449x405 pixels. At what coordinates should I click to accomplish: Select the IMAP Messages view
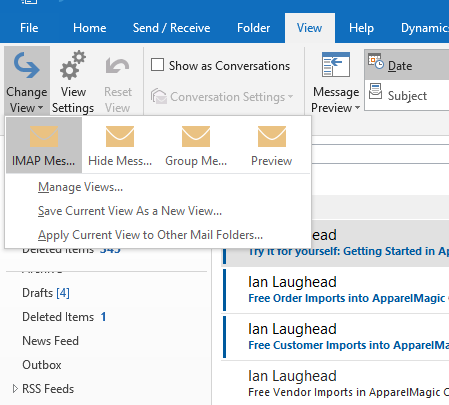[x=44, y=145]
